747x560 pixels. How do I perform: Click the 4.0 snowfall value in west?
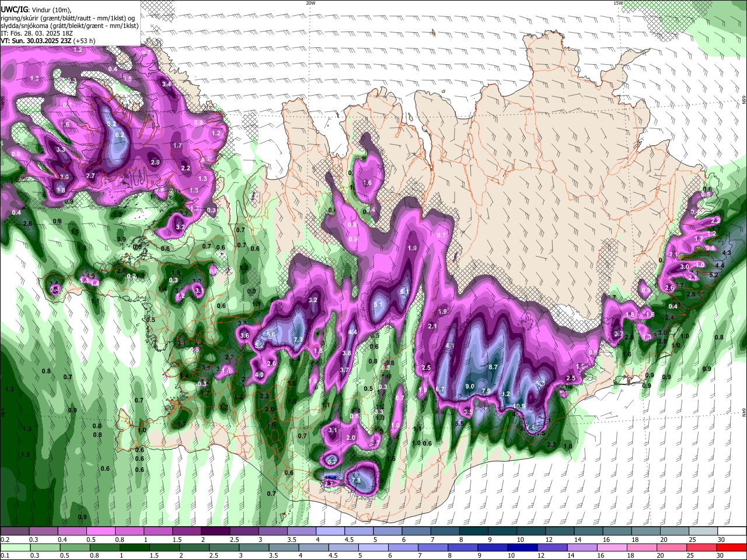point(260,374)
